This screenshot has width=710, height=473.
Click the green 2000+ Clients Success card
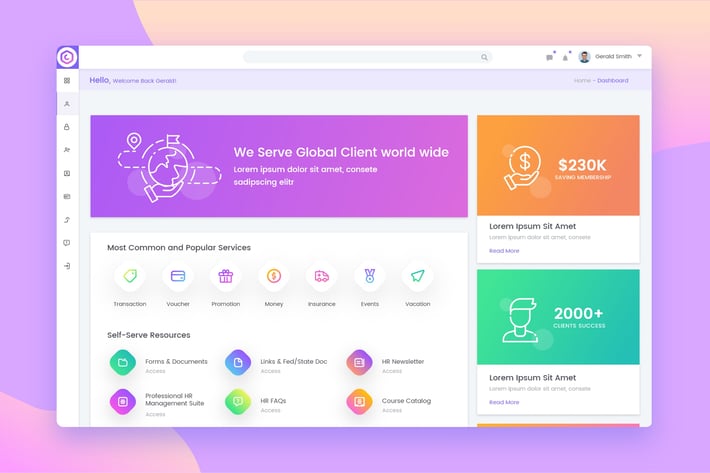pos(558,317)
